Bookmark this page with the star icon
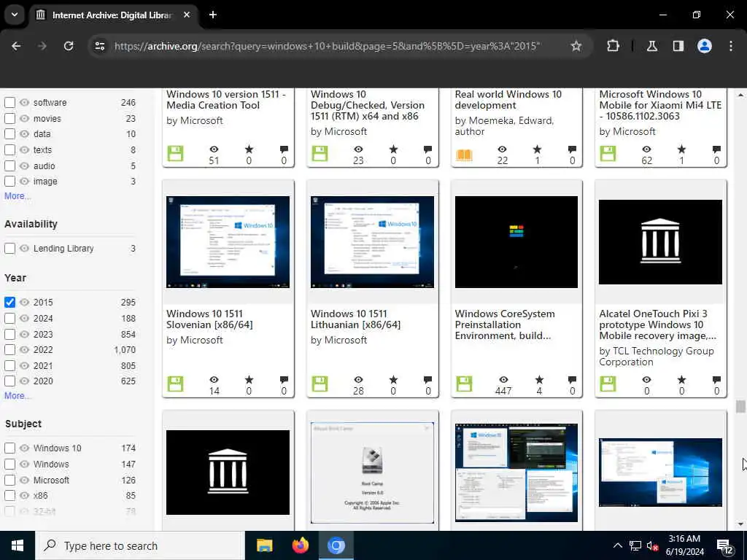This screenshot has width=747, height=560. (x=576, y=46)
